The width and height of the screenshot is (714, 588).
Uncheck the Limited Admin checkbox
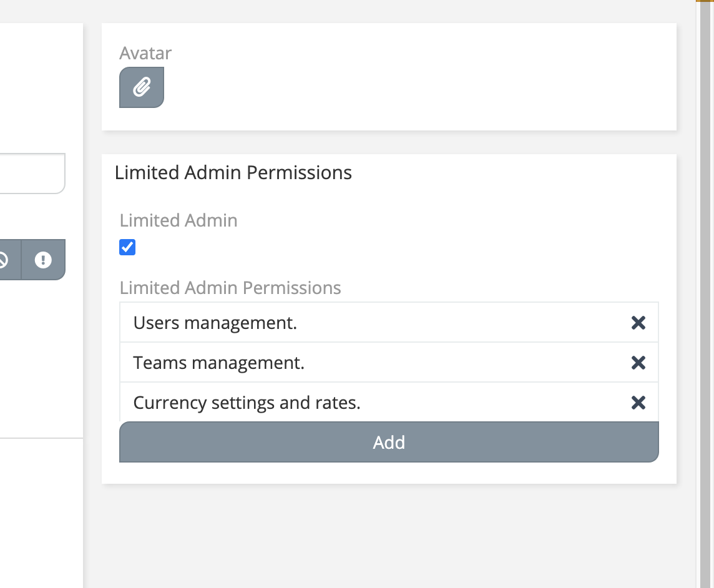(127, 248)
